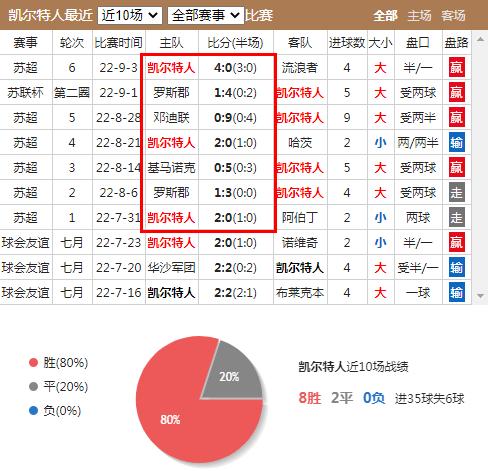
Task: Click the 盘路 column header
Action: click(456, 43)
